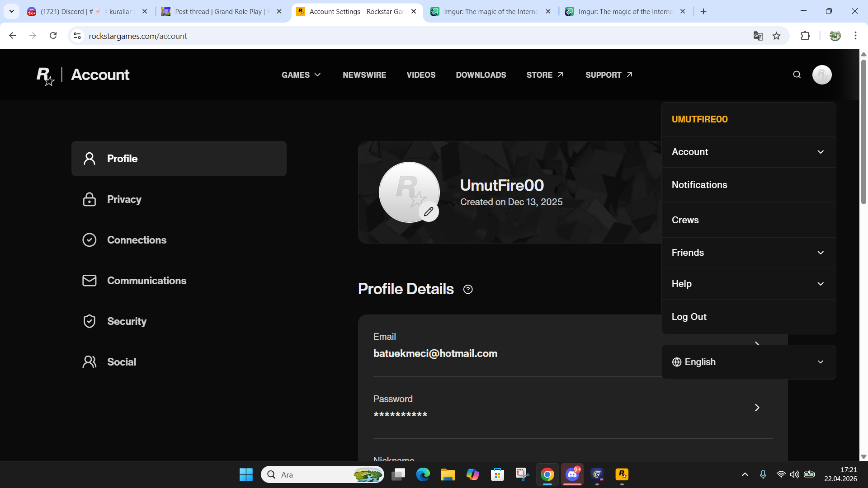
Task: Open the Password change row
Action: coord(573,407)
